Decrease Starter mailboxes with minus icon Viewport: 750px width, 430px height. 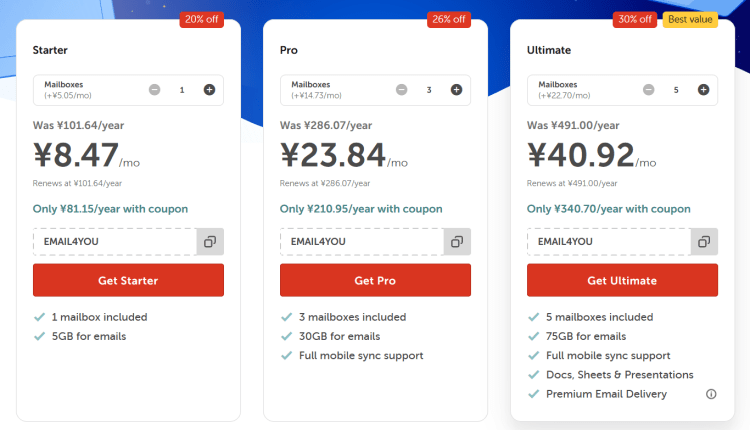(x=154, y=89)
